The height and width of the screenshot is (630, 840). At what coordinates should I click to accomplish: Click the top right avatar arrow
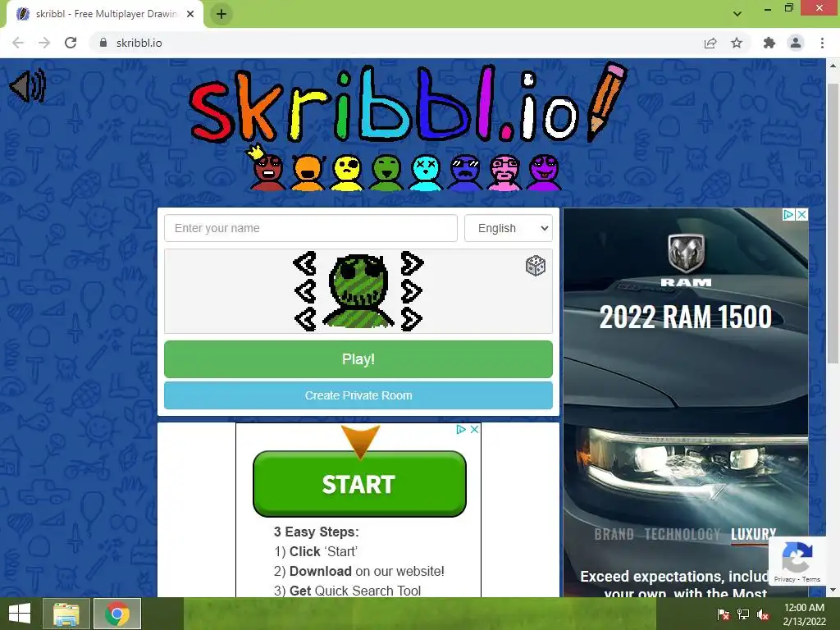coord(412,263)
